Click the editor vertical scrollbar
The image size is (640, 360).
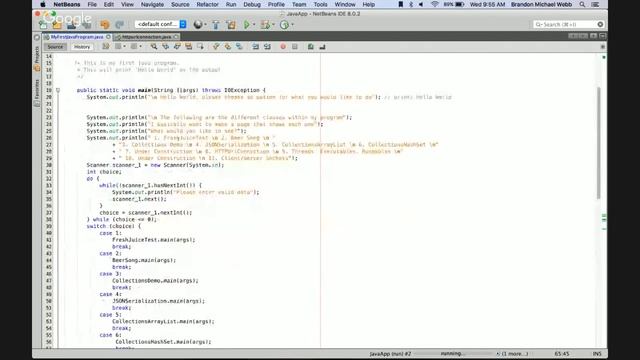(599, 143)
